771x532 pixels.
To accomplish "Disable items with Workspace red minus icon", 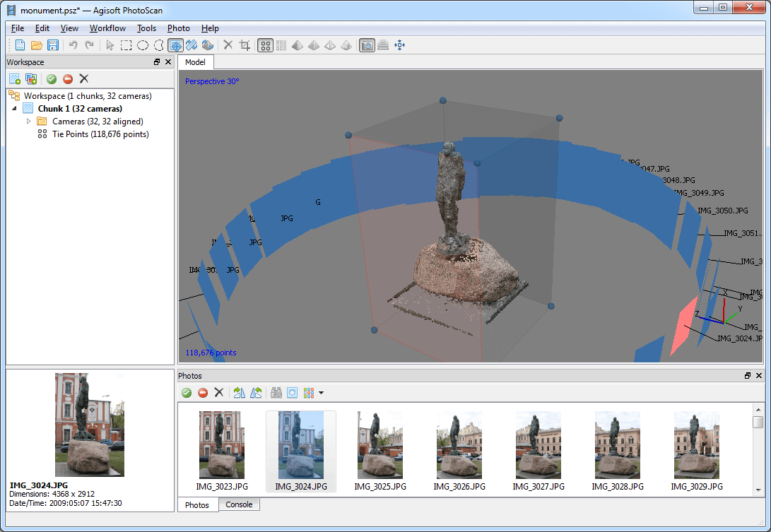I will click(x=68, y=78).
